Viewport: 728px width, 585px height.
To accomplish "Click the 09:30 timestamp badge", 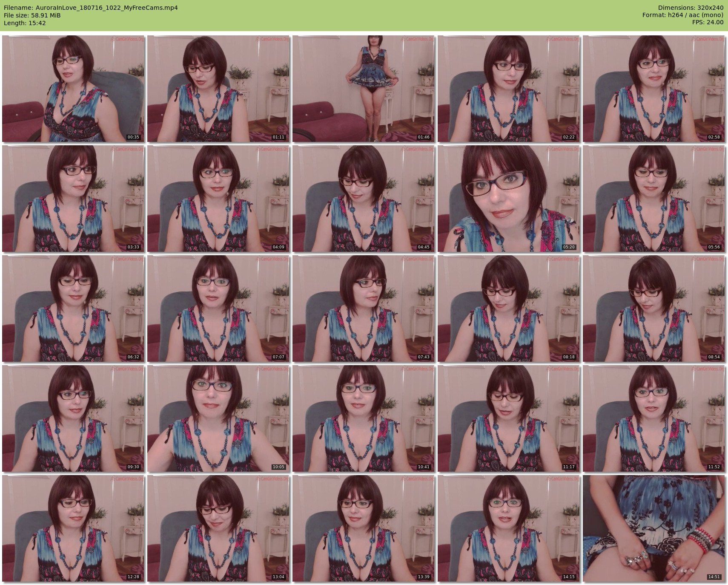I will click(133, 467).
